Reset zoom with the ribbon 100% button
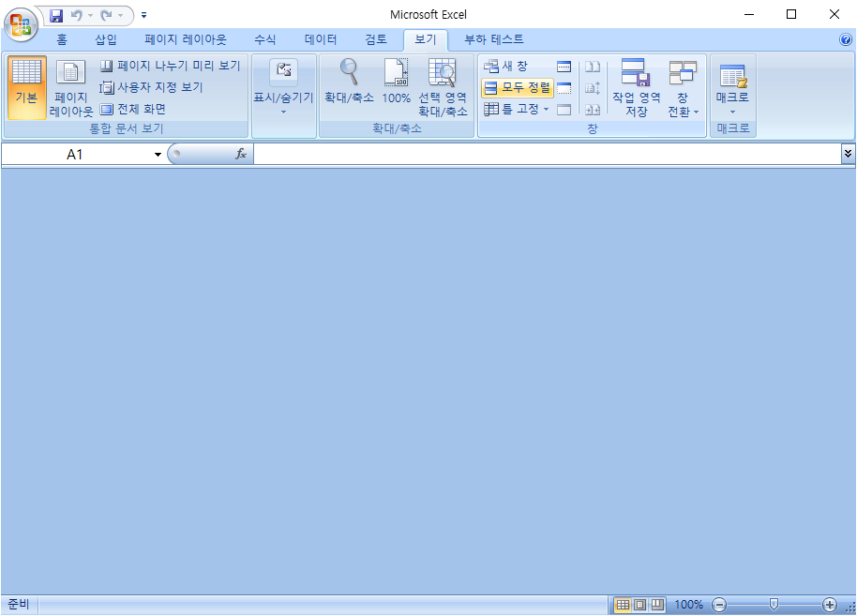The width and height of the screenshot is (857, 616). (x=397, y=82)
